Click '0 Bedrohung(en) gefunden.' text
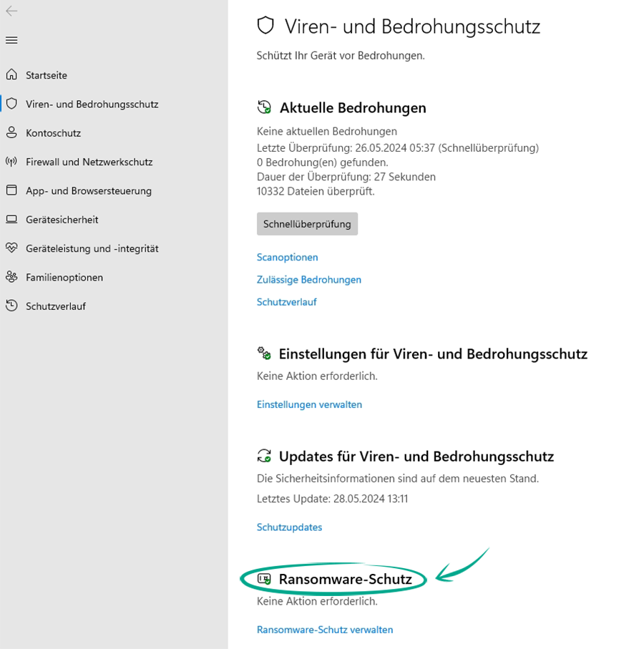 323,162
